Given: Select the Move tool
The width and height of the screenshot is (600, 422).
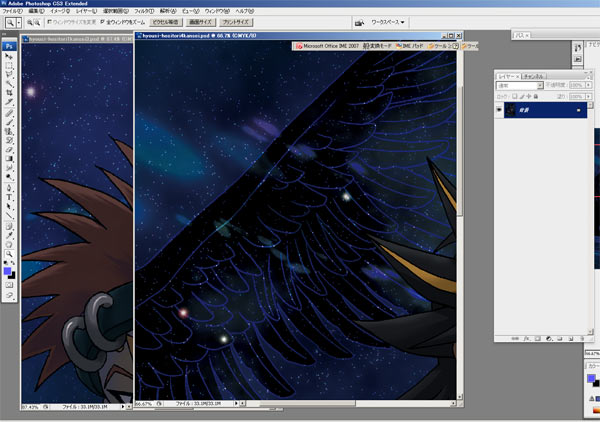Looking at the screenshot, I should pos(9,56).
